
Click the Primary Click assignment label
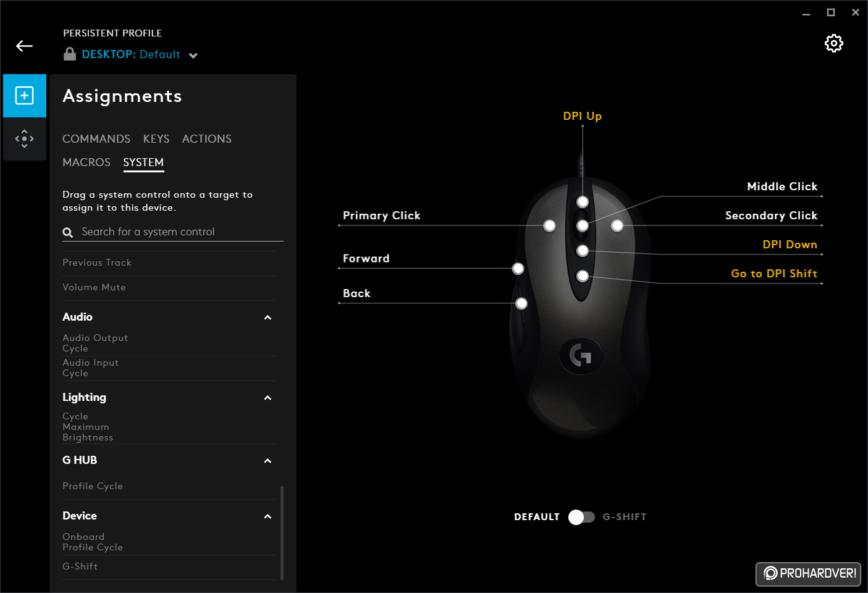381,216
